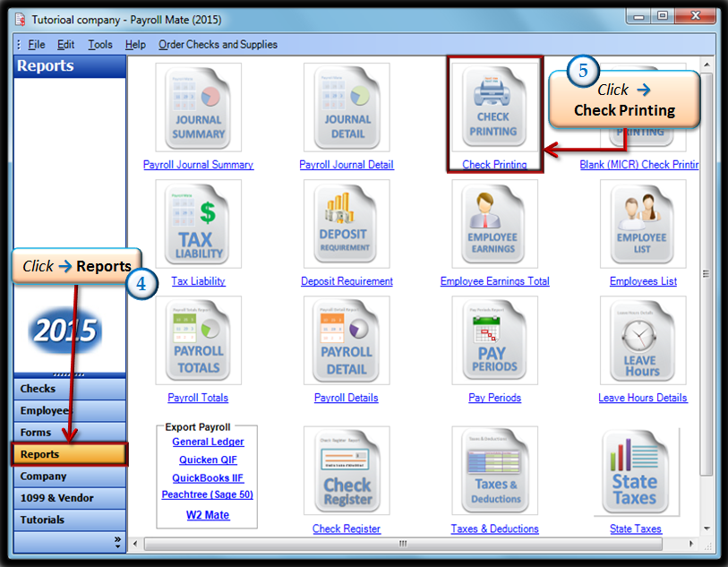Click the Check Printing link
Screen dimensions: 728x567
click(494, 165)
